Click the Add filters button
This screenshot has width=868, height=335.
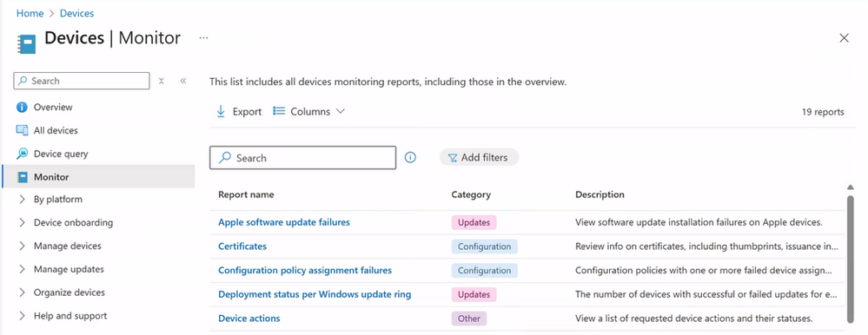click(479, 158)
